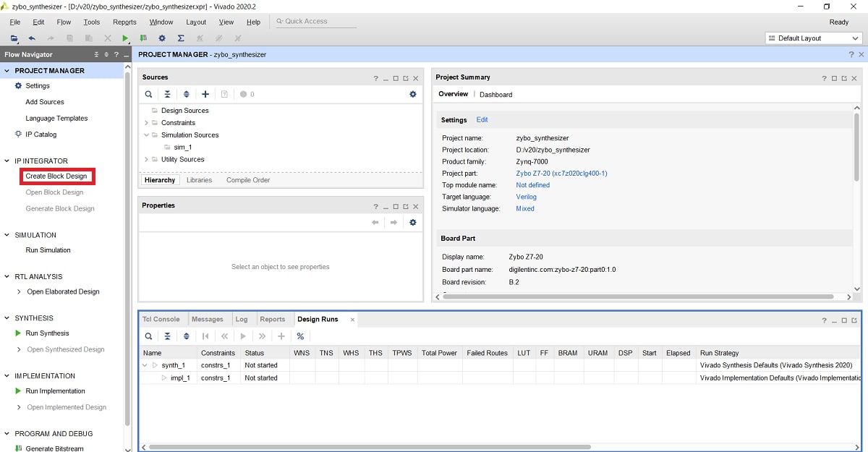Click the Not defined top module link
Screen dimensions: 868x452
click(x=532, y=185)
